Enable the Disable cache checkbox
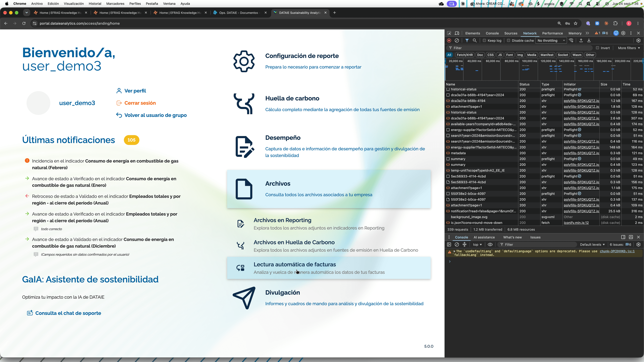The width and height of the screenshot is (644, 362). tap(508, 40)
